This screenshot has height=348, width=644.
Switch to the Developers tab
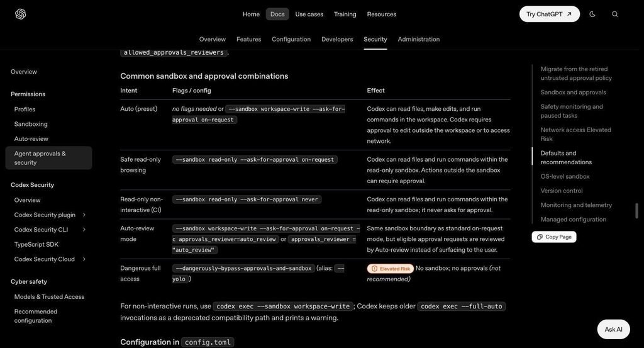click(337, 39)
